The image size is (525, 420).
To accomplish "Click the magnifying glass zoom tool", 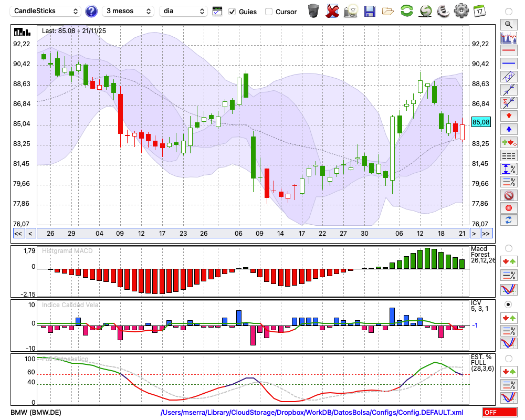I will (x=508, y=24).
